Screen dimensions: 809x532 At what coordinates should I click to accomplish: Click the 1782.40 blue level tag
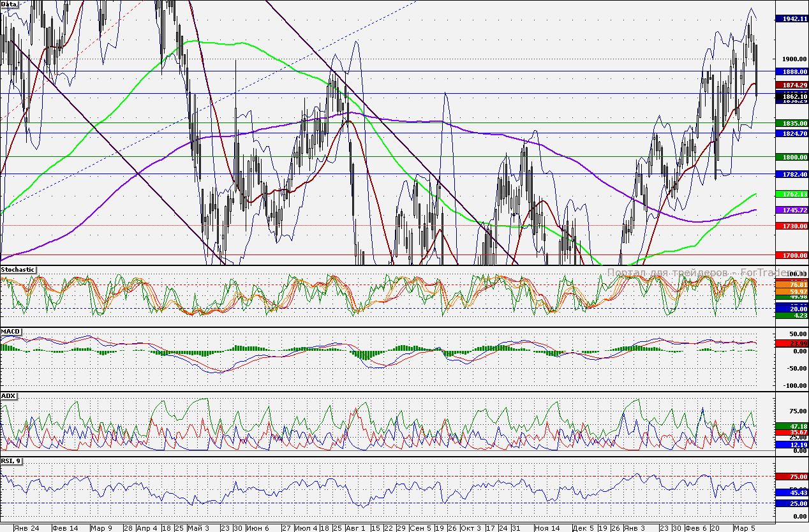(791, 174)
